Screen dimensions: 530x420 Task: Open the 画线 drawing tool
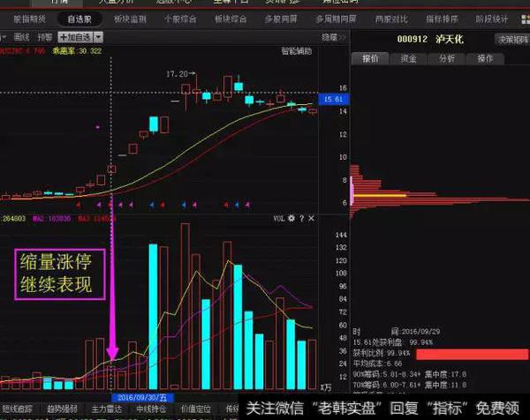coord(22,37)
